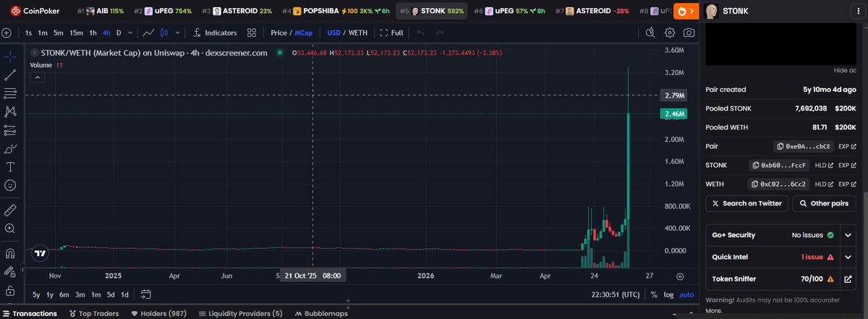Open the orange trending flame menu
The width and height of the screenshot is (868, 319).
point(686,11)
